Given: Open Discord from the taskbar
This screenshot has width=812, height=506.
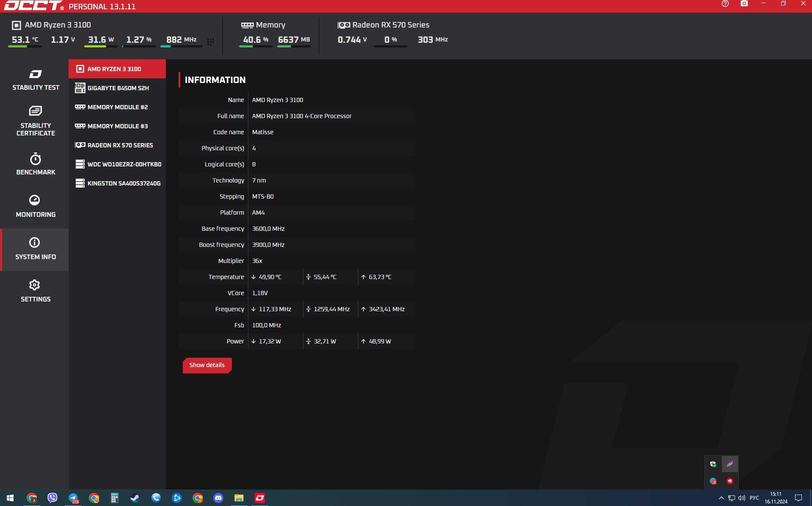Looking at the screenshot, I should pos(218,498).
